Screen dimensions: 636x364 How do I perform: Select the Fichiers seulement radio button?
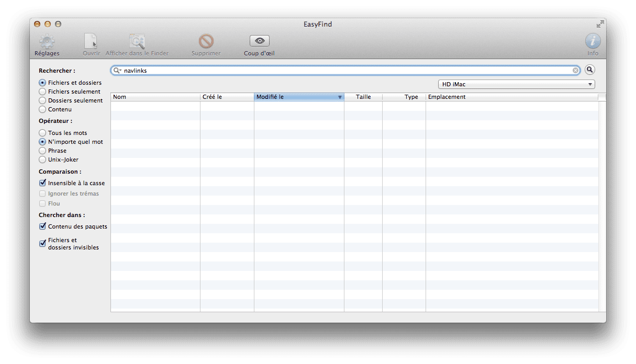(42, 92)
